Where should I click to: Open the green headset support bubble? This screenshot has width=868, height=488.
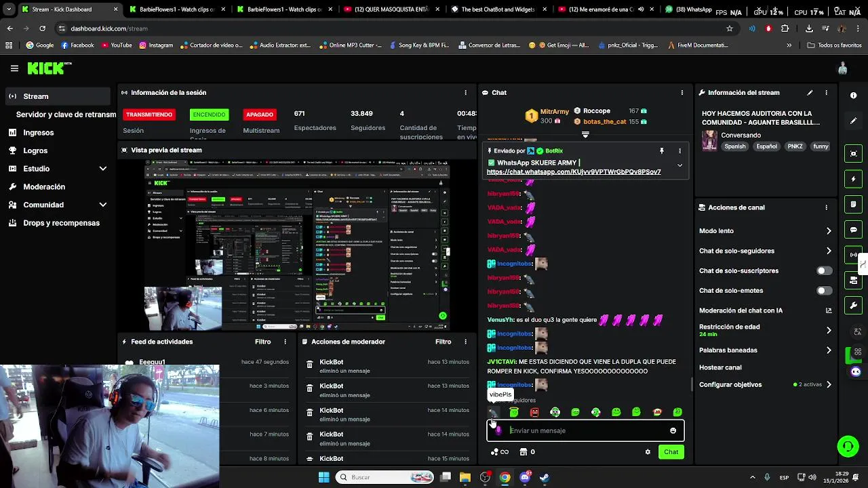(848, 446)
